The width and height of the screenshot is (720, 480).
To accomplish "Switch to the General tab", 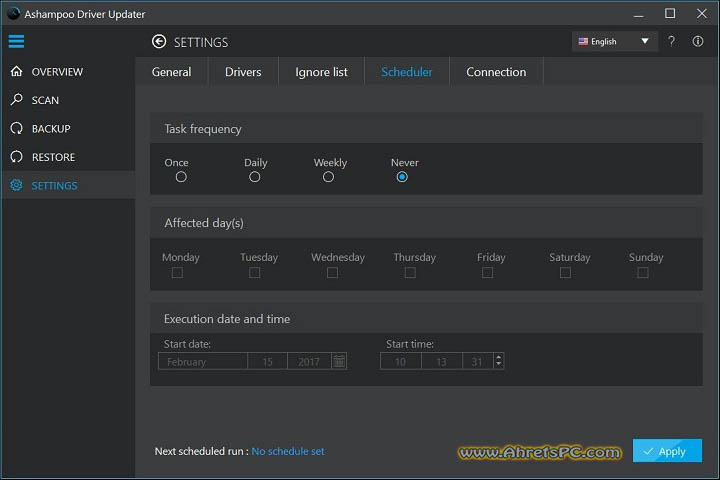I will (x=171, y=72).
